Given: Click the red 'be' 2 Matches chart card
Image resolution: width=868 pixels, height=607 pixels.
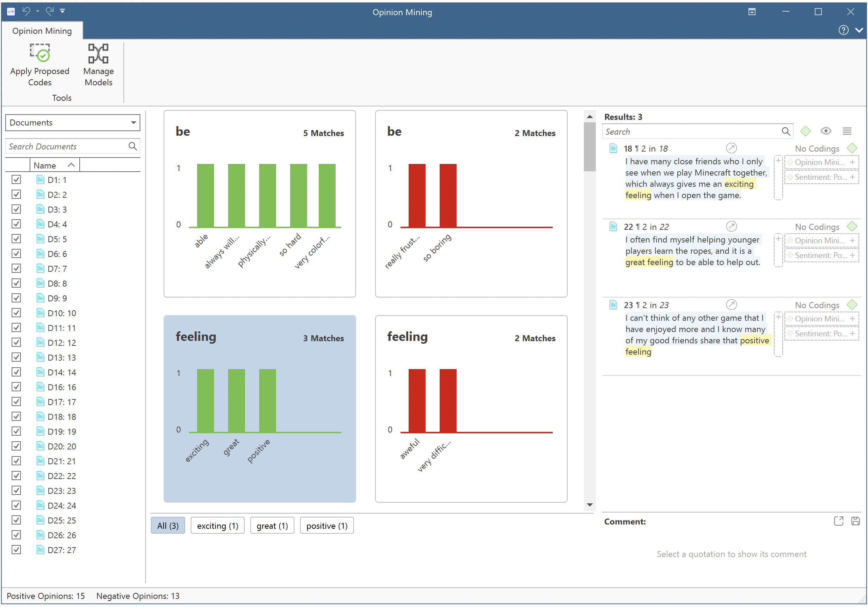Looking at the screenshot, I should (471, 204).
